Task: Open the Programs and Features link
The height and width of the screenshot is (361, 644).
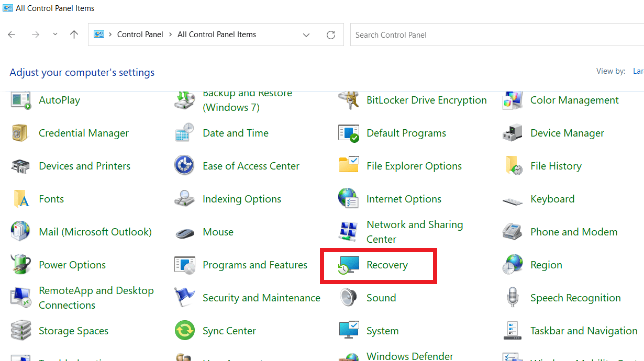Action: 254,265
